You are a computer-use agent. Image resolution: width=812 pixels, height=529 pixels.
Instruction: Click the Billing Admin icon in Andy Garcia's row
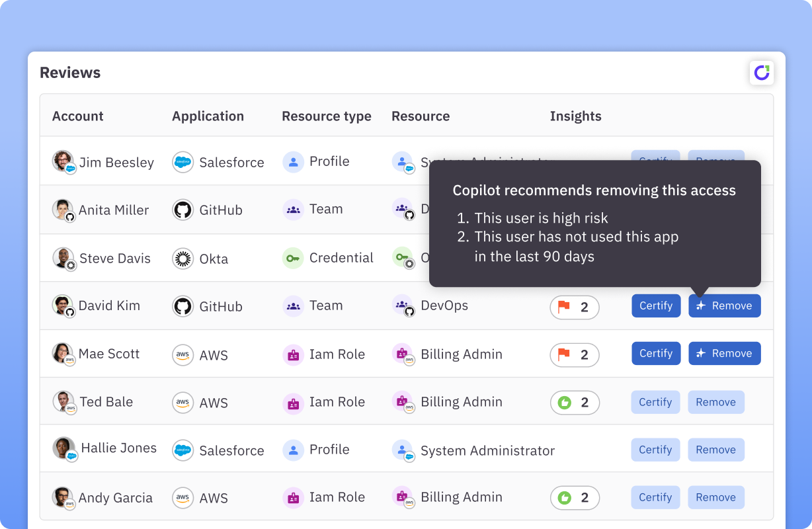[x=403, y=497]
